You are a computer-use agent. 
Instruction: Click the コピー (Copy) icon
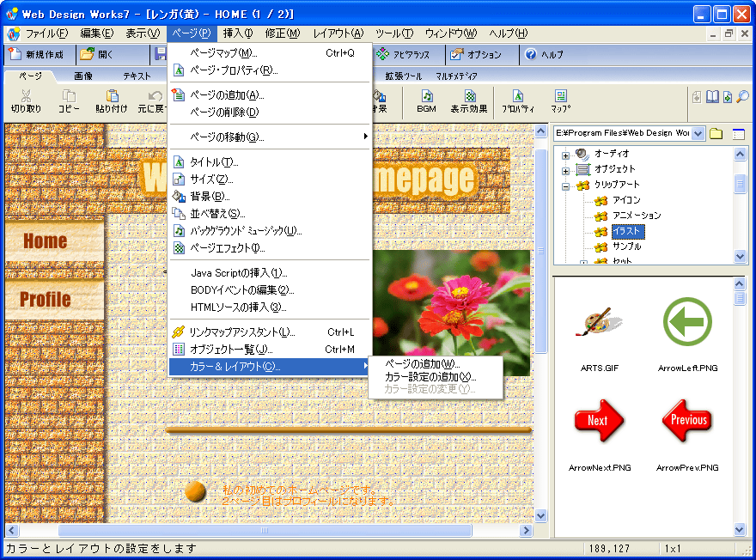pos(69,95)
